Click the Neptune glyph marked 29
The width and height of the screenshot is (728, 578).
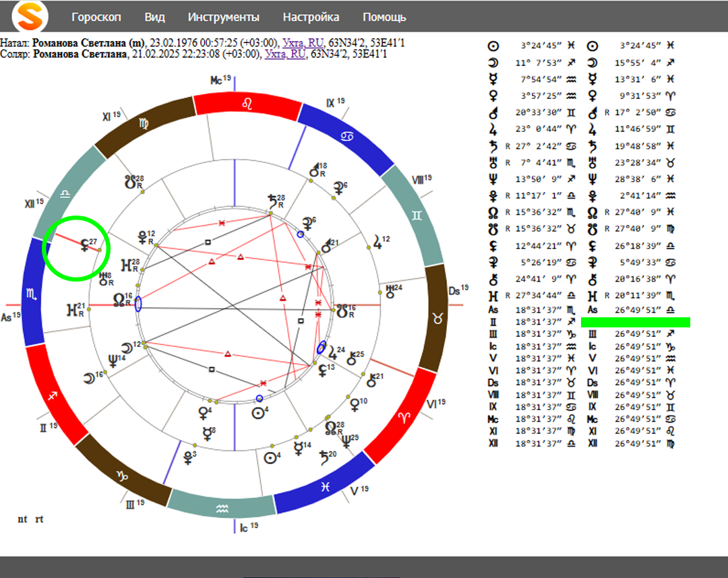346,441
